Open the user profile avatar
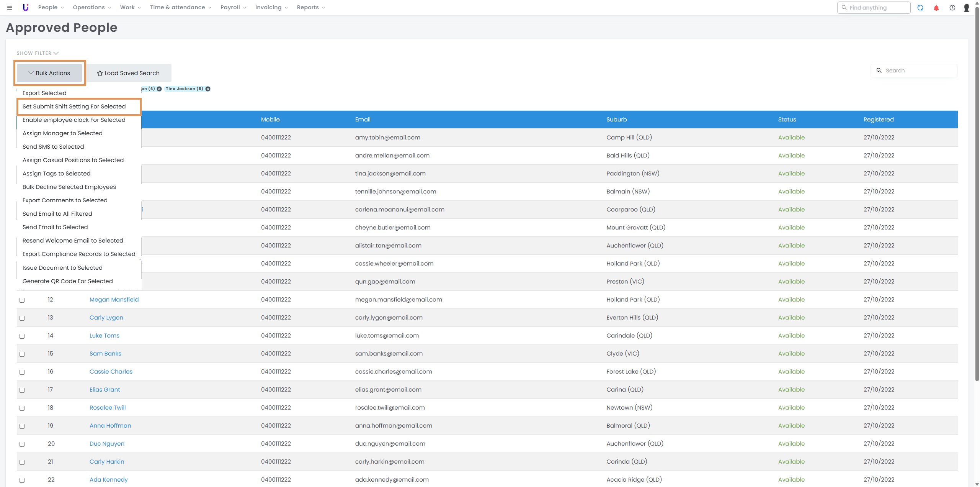 [967, 8]
